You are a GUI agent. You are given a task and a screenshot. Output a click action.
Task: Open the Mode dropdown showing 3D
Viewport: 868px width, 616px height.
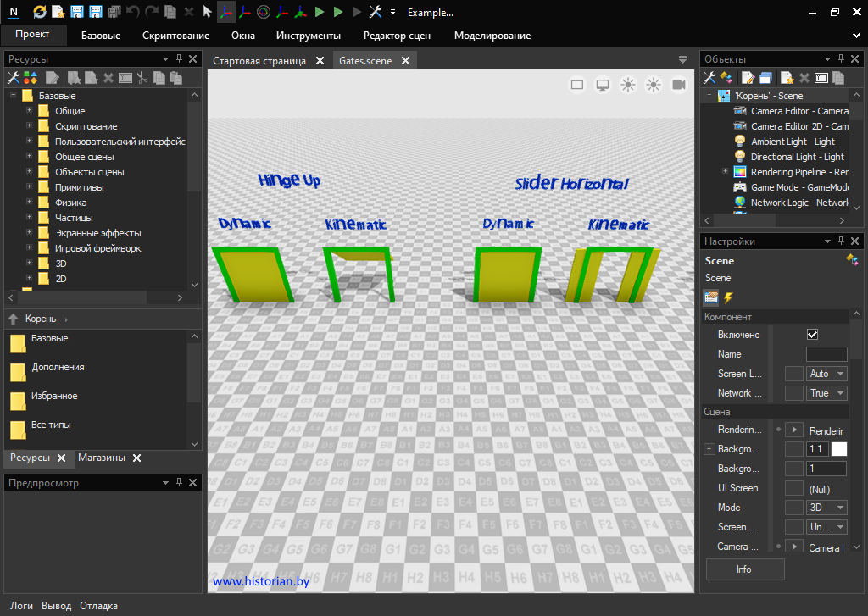(826, 508)
